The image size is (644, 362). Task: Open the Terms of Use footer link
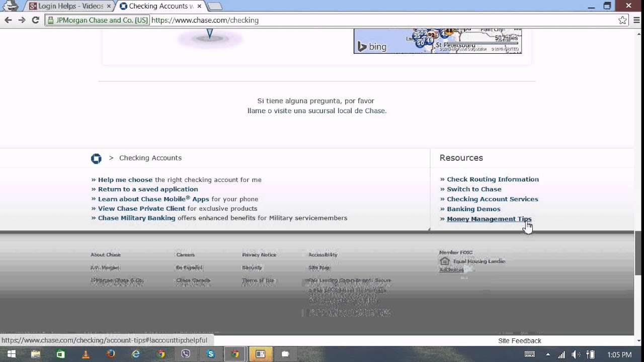[258, 281]
